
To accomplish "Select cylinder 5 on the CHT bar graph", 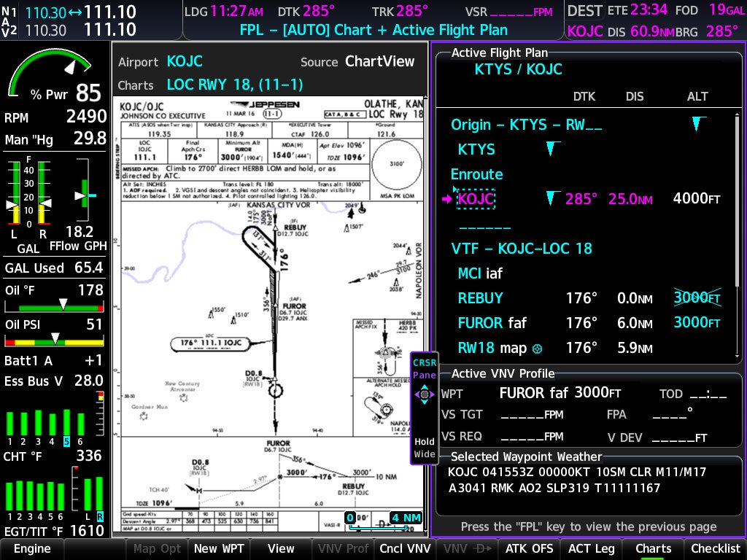I will [66, 441].
